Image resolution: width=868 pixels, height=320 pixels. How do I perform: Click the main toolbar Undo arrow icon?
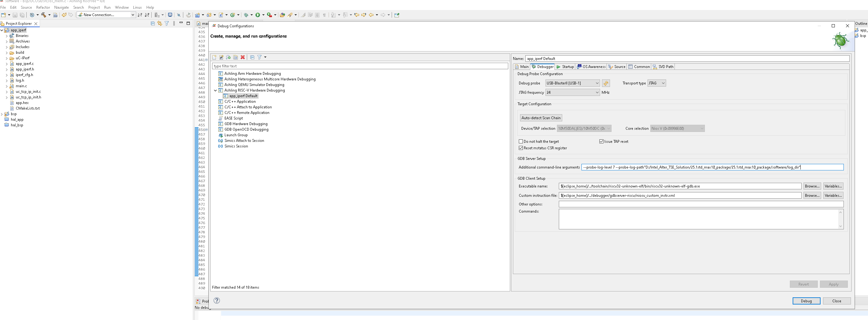64,15
